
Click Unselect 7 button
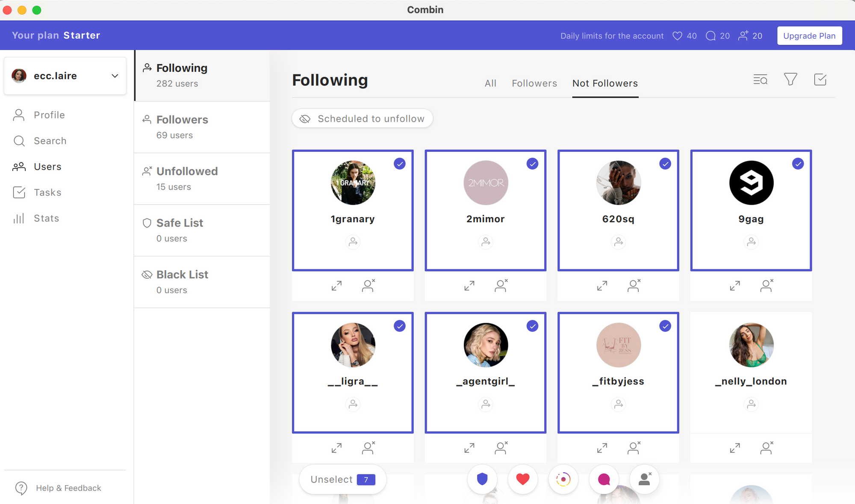pyautogui.click(x=342, y=479)
